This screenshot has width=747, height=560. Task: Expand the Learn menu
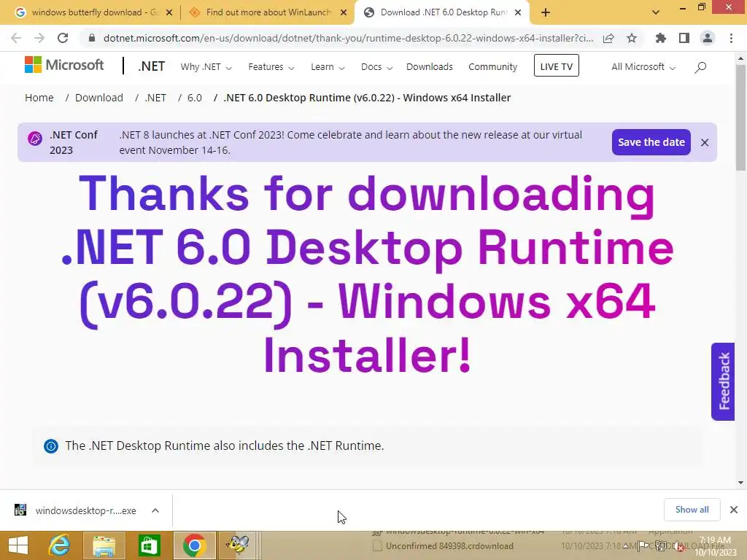tap(328, 67)
